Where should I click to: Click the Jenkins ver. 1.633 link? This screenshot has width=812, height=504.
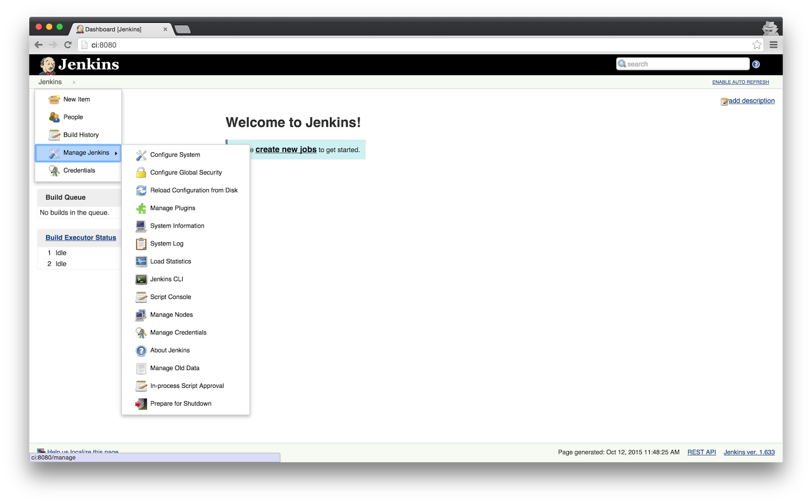click(x=749, y=452)
